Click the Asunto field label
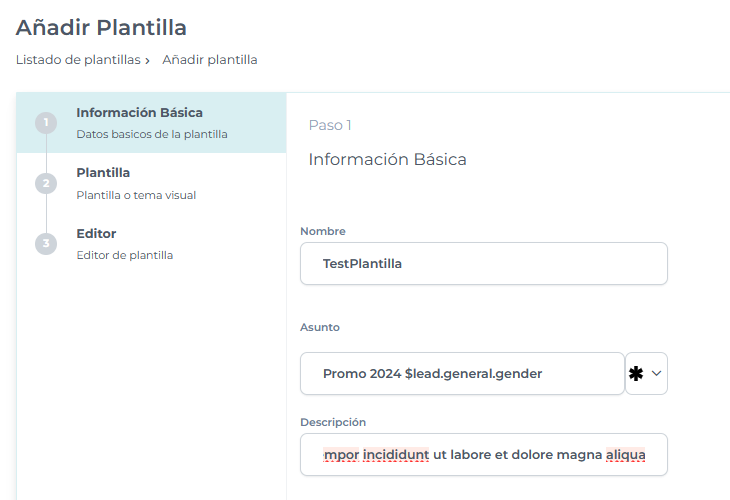The image size is (730, 500). (320, 327)
